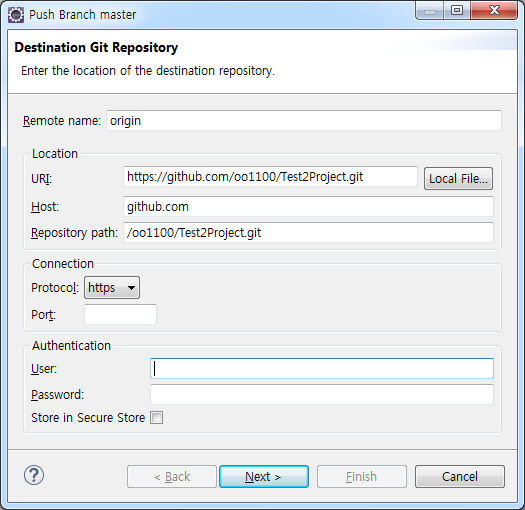The width and height of the screenshot is (525, 510).
Task: Open the Protocol https dropdown
Action: 112,287
